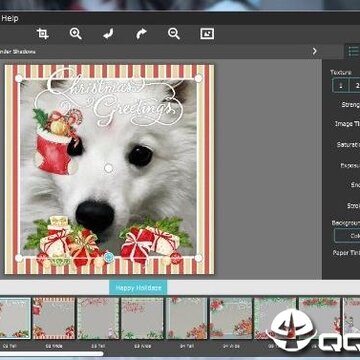Select the Crop tool icon
Image resolution: width=360 pixels, height=360 pixels.
(x=43, y=34)
